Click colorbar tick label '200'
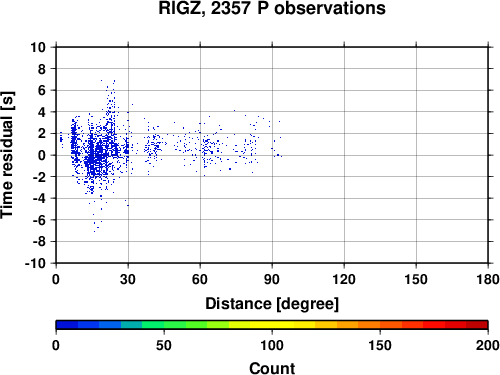This screenshot has height=375, width=500. tap(488, 345)
